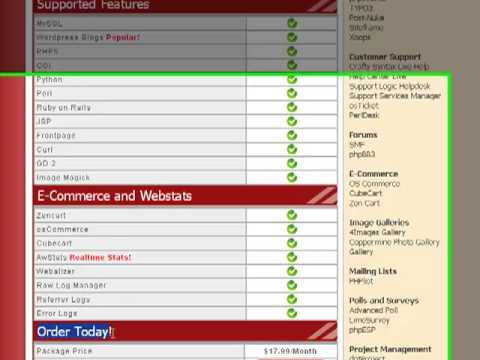Click the Zen Cart sidebar link
This screenshot has width=480, height=360.
pos(364,203)
